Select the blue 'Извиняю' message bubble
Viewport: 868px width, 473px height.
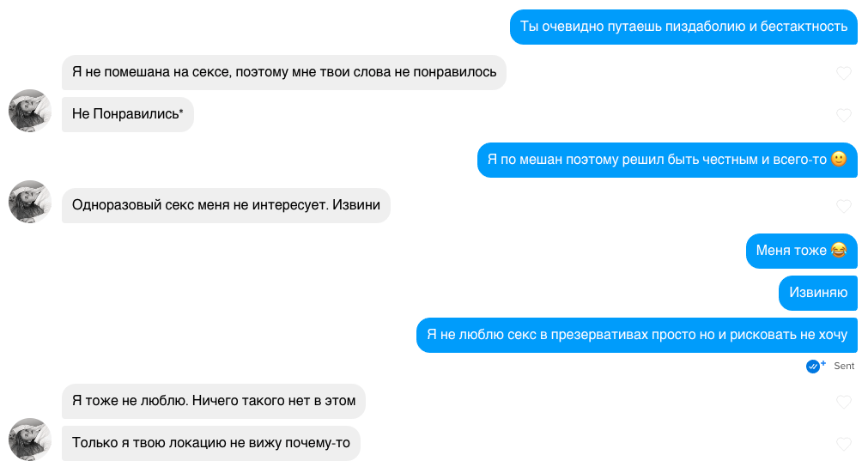(818, 293)
